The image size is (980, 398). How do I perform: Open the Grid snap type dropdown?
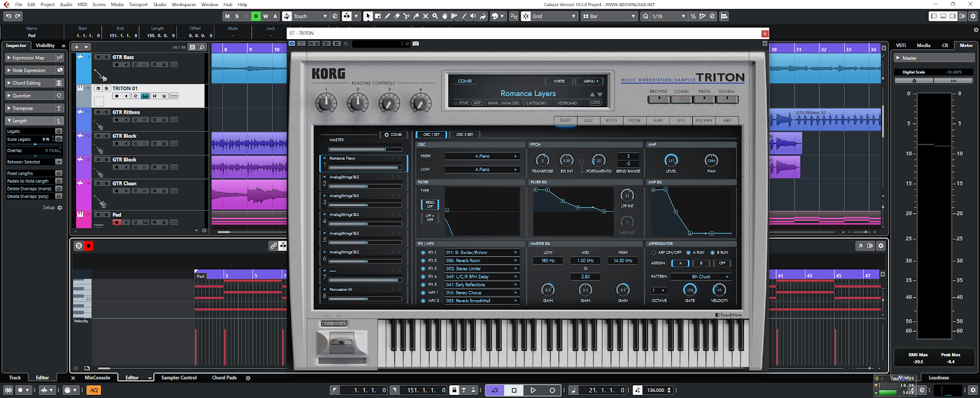click(554, 16)
